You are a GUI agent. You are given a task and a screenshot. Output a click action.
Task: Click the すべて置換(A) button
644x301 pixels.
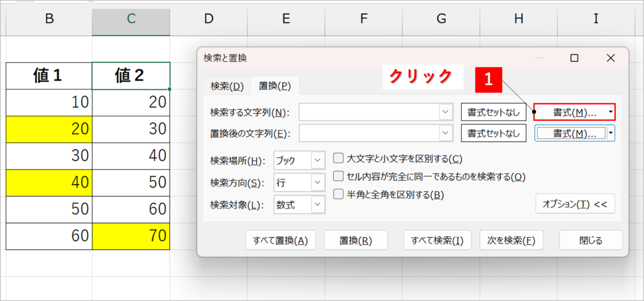280,240
